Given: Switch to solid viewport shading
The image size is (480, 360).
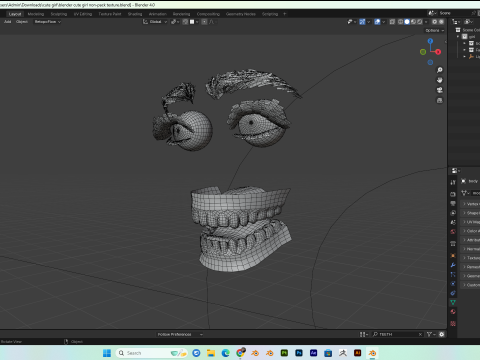Looking at the screenshot, I should point(407,22).
